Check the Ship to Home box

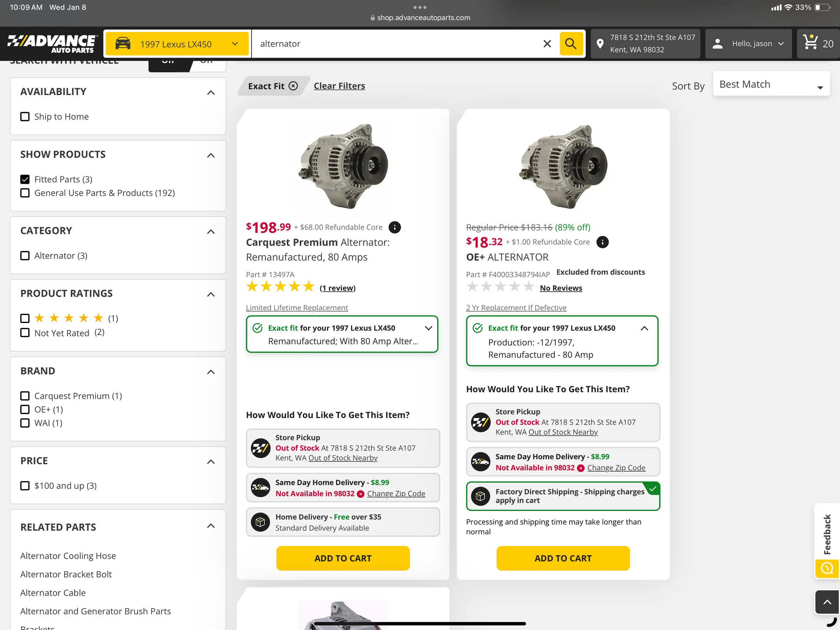(x=25, y=116)
